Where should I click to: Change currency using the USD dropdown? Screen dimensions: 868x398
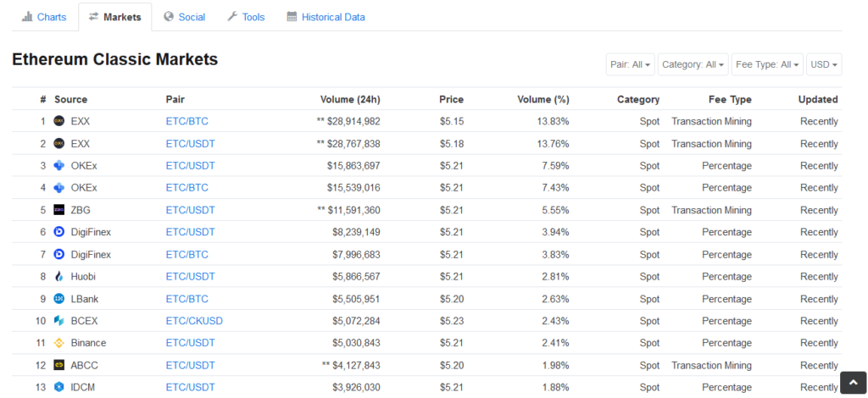click(x=824, y=64)
